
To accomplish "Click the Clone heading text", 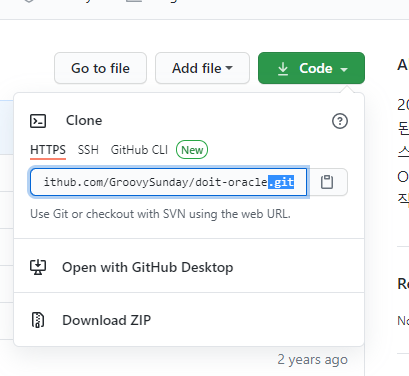I will tap(84, 121).
